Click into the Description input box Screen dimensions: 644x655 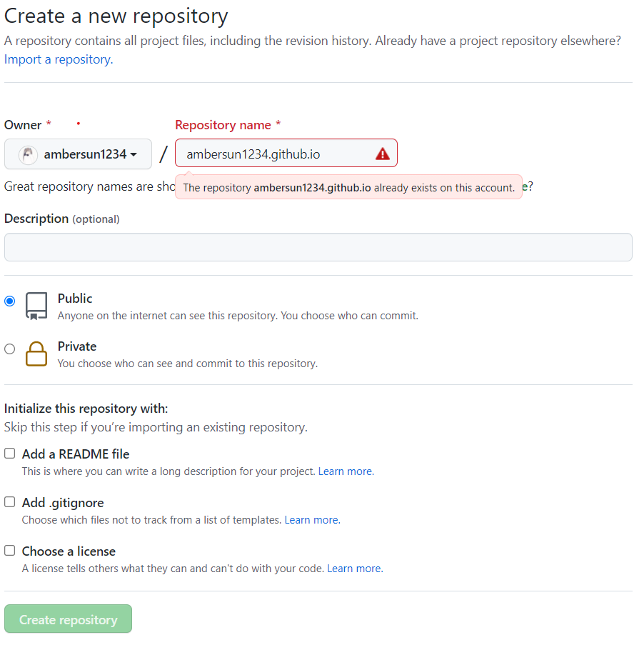[x=318, y=247]
